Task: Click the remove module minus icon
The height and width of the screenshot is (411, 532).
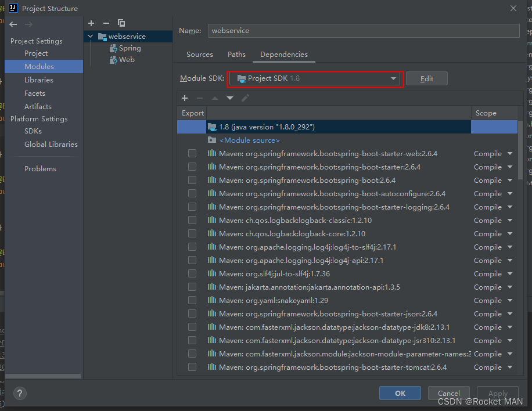Action: (106, 23)
